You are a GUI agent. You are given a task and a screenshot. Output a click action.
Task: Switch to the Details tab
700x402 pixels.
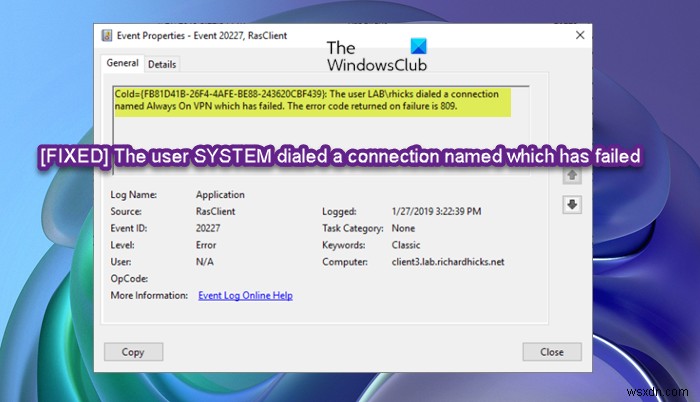coord(162,64)
